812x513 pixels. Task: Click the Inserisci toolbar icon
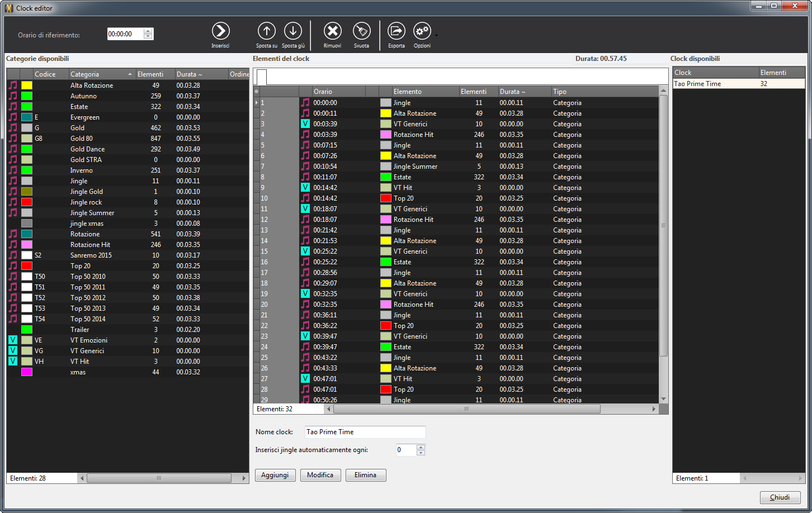[220, 31]
